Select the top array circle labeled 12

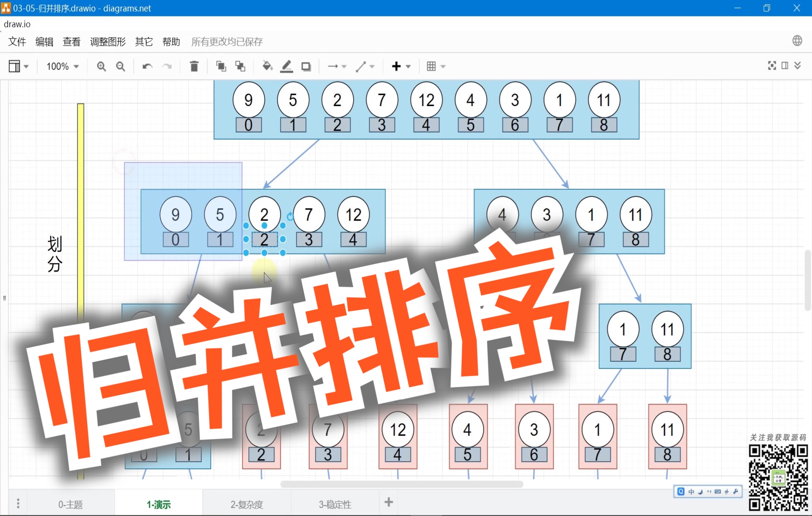tap(426, 100)
